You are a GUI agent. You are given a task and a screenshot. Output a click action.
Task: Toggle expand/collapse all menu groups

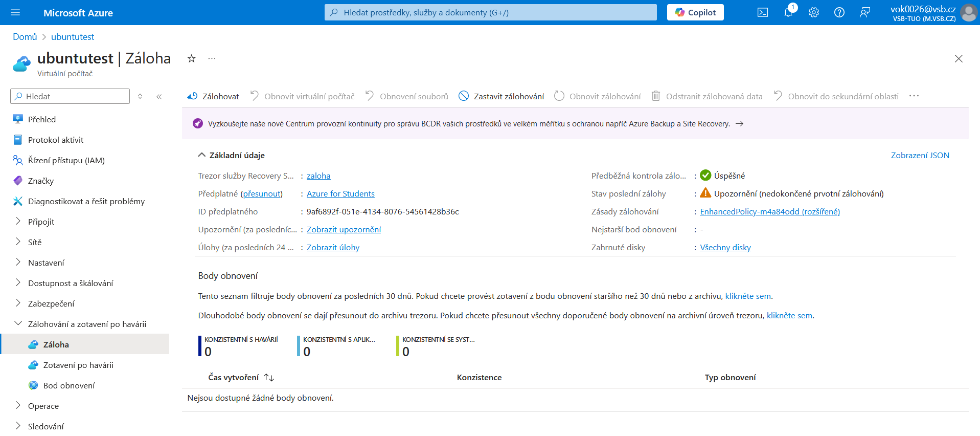pyautogui.click(x=140, y=96)
